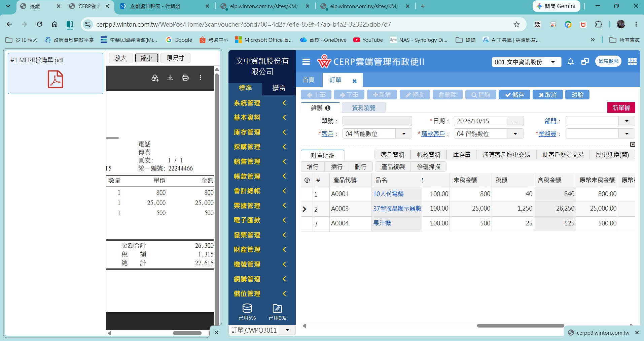This screenshot has height=341, width=644.
Task: Click the 放大 zoom-in button
Action: pos(121,58)
